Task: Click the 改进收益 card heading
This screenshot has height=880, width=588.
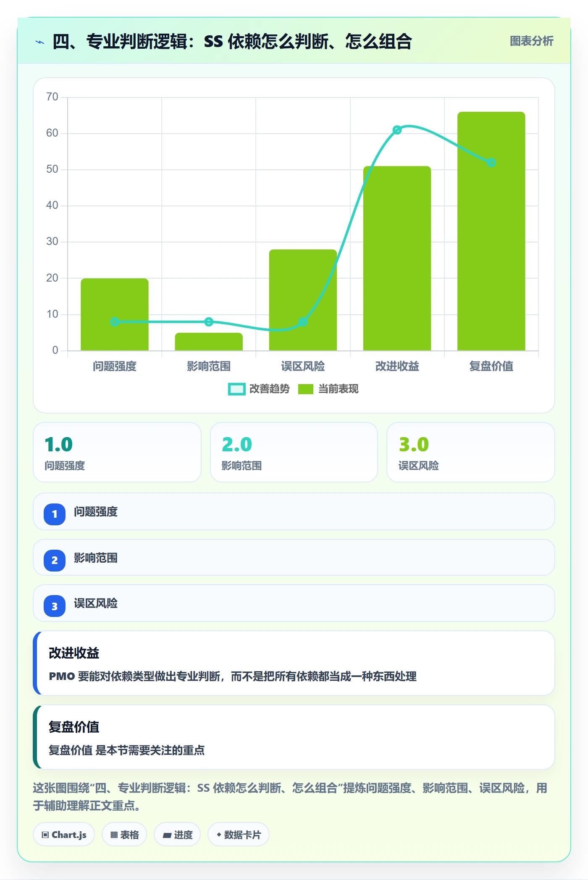Action: (74, 653)
